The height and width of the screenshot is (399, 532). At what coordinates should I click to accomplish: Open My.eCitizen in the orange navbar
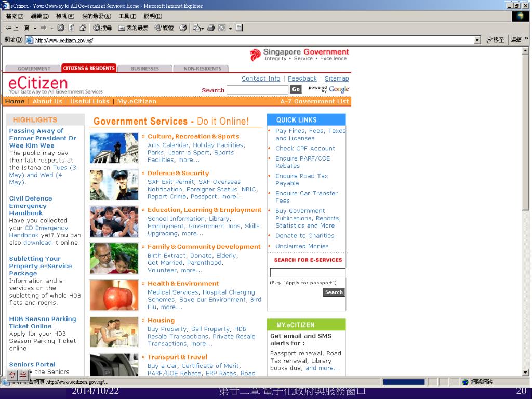[x=137, y=101]
